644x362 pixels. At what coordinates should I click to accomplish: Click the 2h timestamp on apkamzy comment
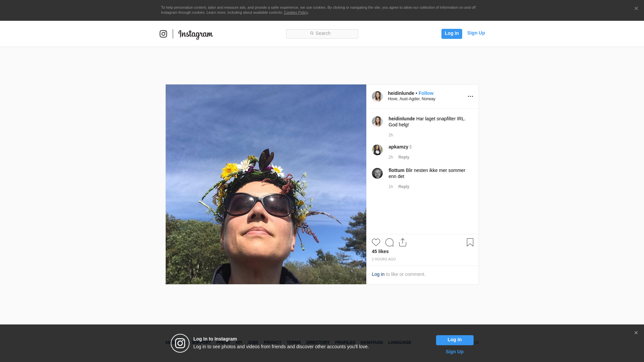(x=391, y=157)
